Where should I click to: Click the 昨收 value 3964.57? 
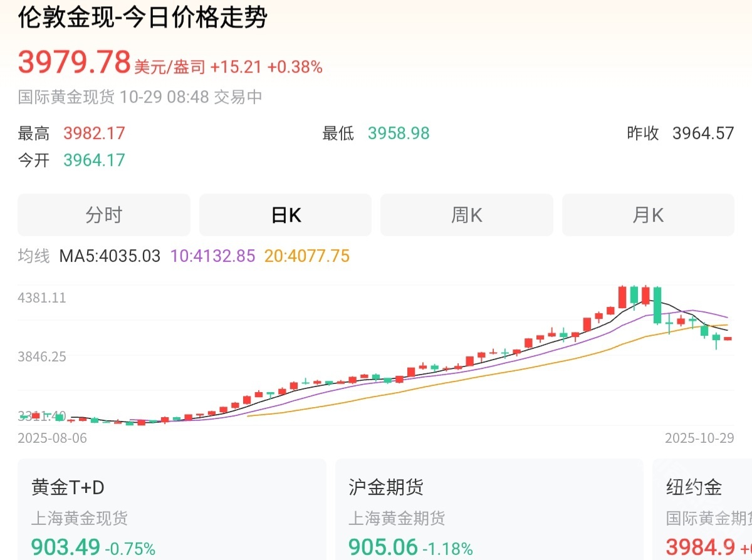click(702, 133)
